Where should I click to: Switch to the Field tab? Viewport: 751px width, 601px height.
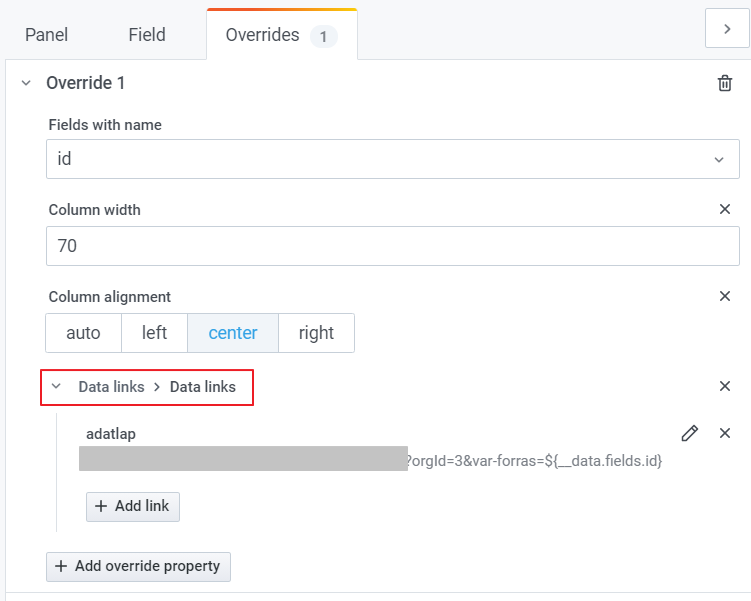point(147,34)
